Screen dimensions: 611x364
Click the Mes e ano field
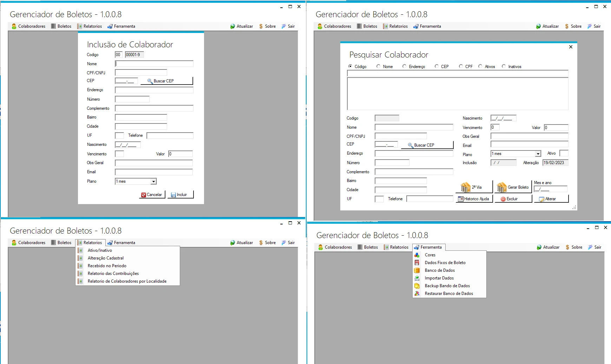point(550,189)
